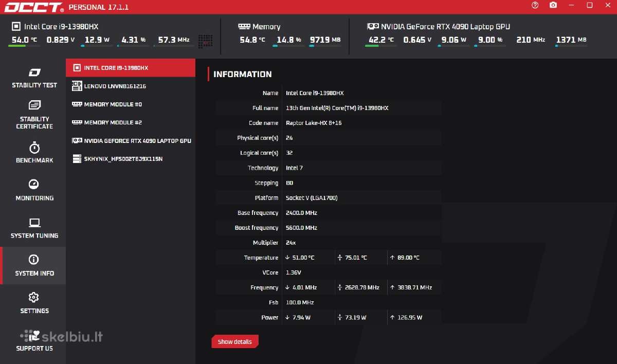Click the CPU usage 4.31 % reading

pyautogui.click(x=134, y=40)
